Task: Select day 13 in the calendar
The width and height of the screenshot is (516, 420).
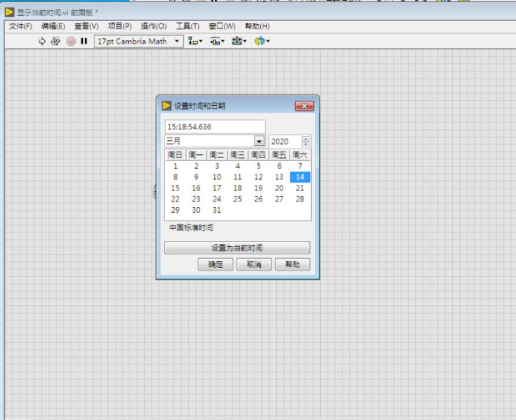Action: pyautogui.click(x=279, y=177)
